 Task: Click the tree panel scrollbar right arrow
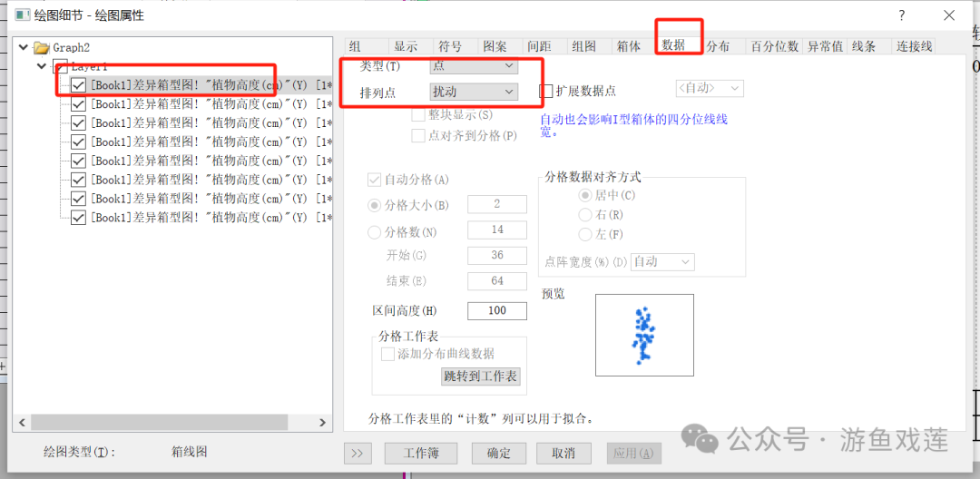click(x=322, y=423)
